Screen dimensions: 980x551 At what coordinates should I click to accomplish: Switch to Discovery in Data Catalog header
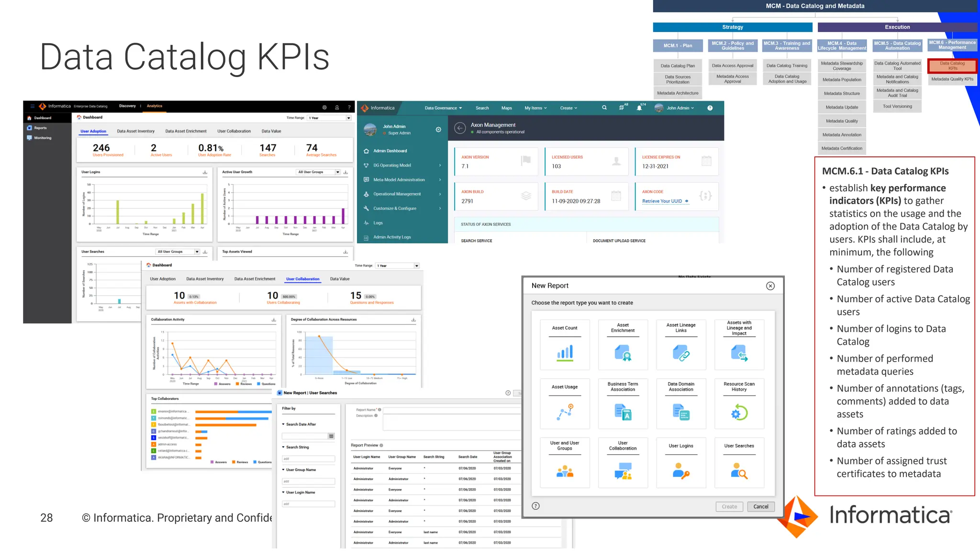[127, 106]
